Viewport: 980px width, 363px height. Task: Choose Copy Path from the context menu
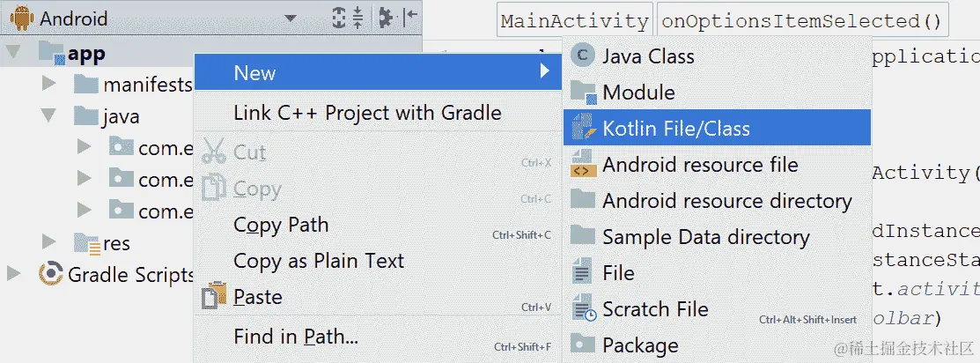click(378, 225)
